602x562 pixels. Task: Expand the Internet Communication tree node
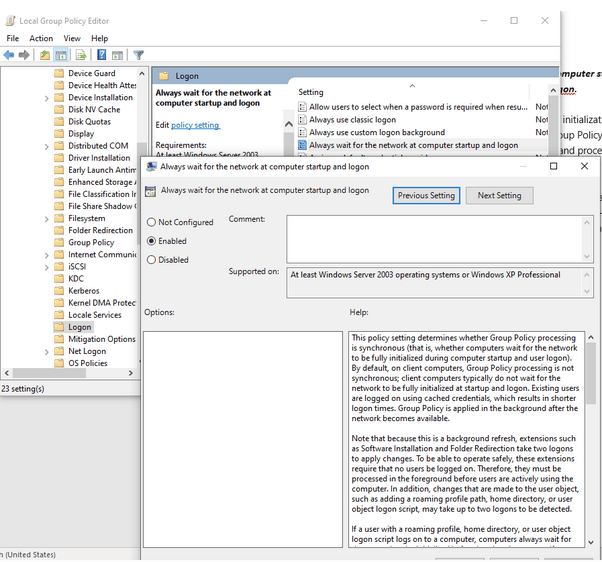click(x=46, y=255)
